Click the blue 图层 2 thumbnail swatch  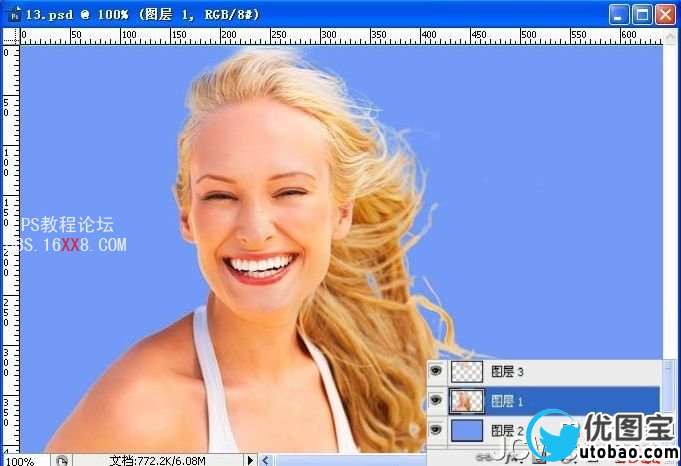coord(467,431)
